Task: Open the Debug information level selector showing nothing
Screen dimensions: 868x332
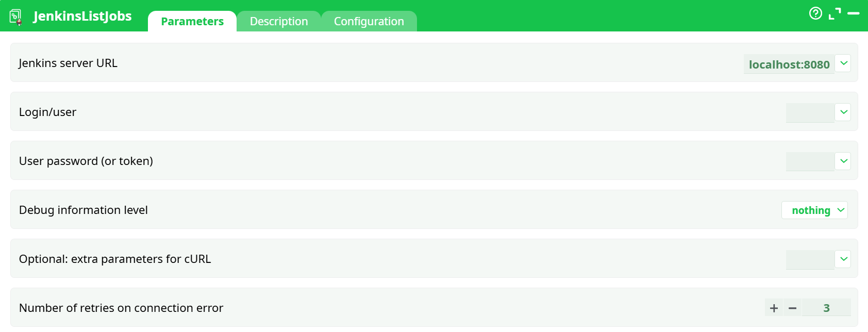Action: click(814, 210)
